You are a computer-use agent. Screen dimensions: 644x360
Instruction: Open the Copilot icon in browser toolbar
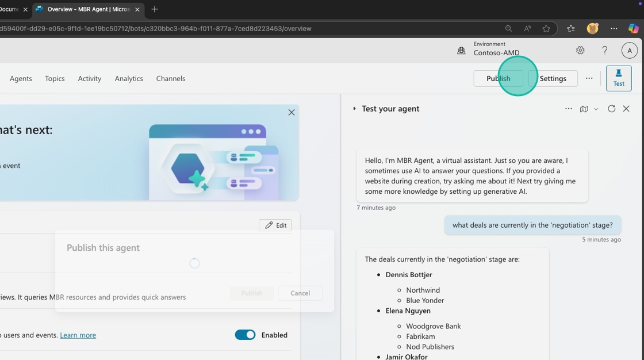(633, 28)
